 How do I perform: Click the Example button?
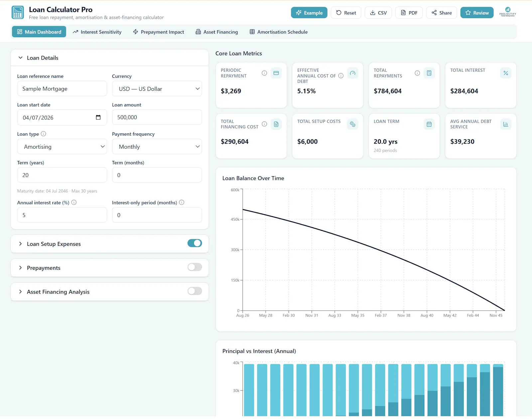[309, 13]
